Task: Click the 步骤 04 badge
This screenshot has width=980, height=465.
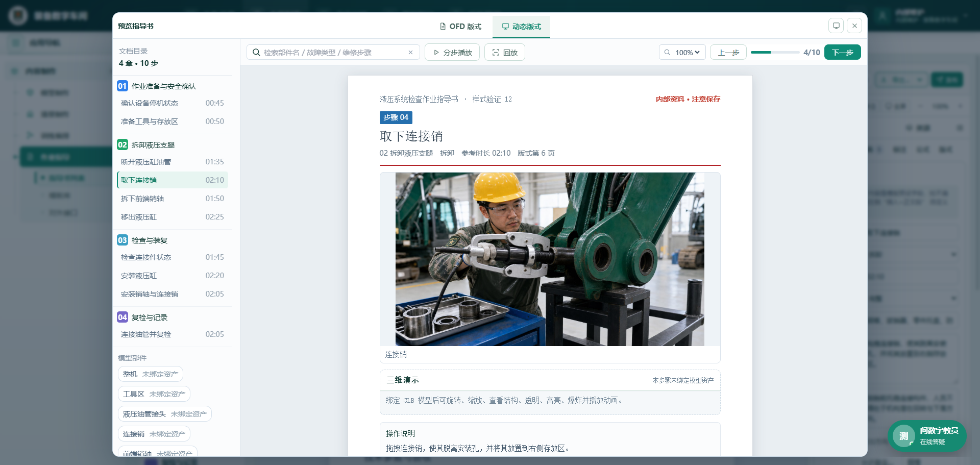Action: [x=396, y=117]
